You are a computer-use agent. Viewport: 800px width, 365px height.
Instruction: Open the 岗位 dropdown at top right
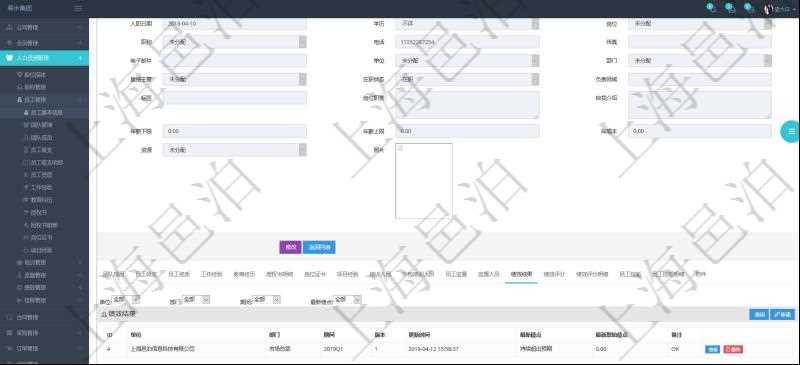[x=699, y=24]
